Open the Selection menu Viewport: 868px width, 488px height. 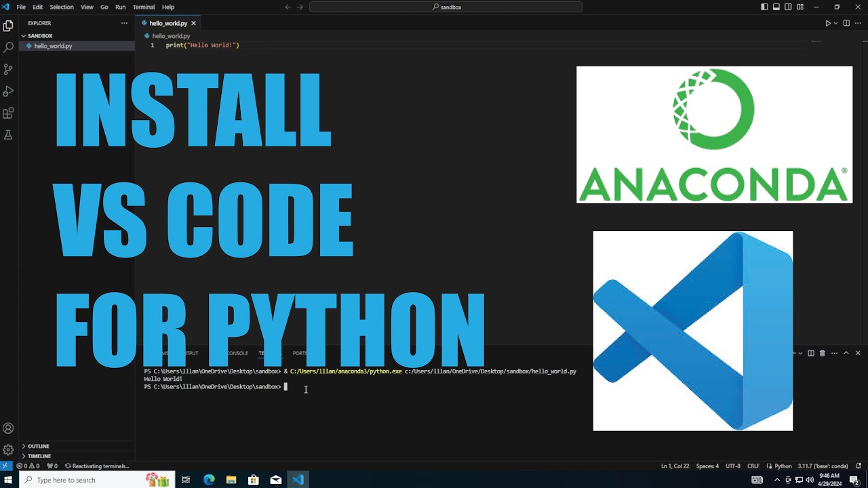click(x=62, y=7)
